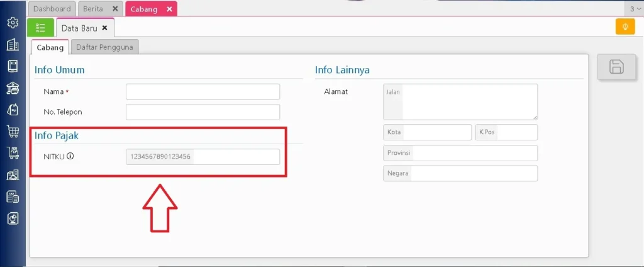644x267 pixels.
Task: Click the Nama input field
Action: coord(203,92)
